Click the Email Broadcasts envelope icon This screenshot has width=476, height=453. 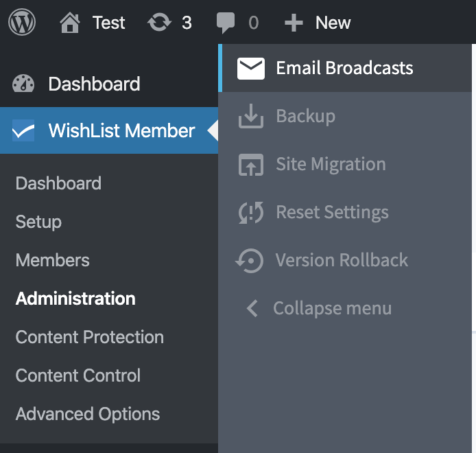[x=251, y=68]
